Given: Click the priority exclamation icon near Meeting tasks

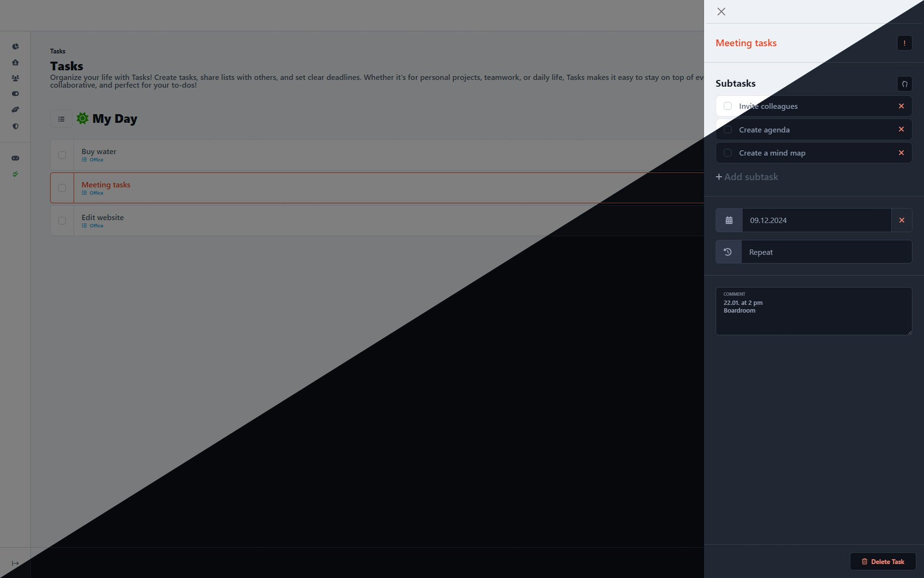Looking at the screenshot, I should [905, 43].
